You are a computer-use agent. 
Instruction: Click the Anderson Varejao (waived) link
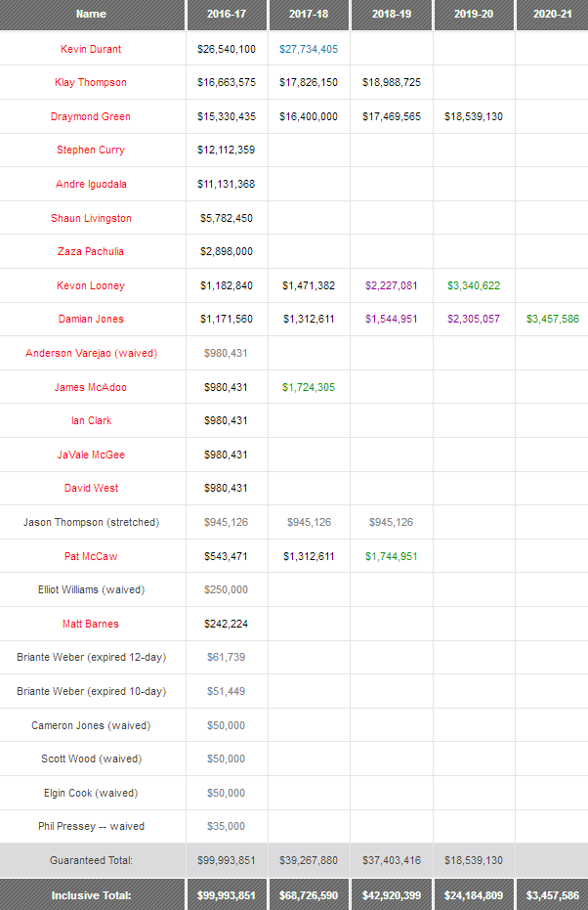pos(91,353)
